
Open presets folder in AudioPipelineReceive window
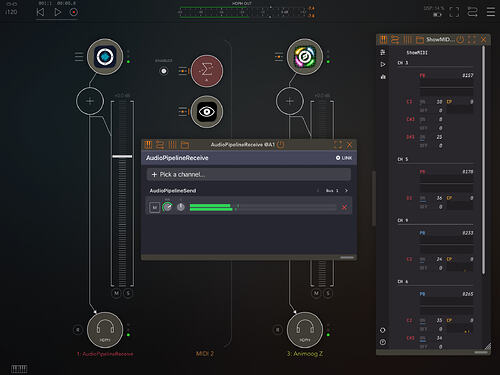pos(185,145)
